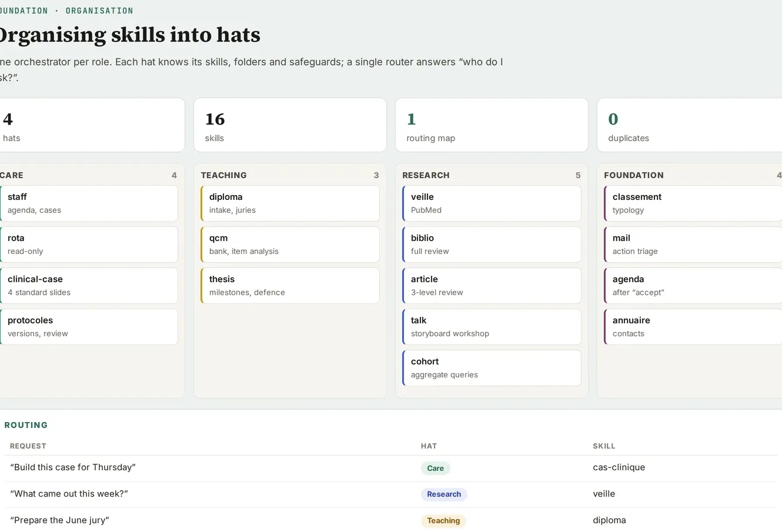The width and height of the screenshot is (782, 532).
Task: Click the HAT column heading
Action: coord(429,446)
